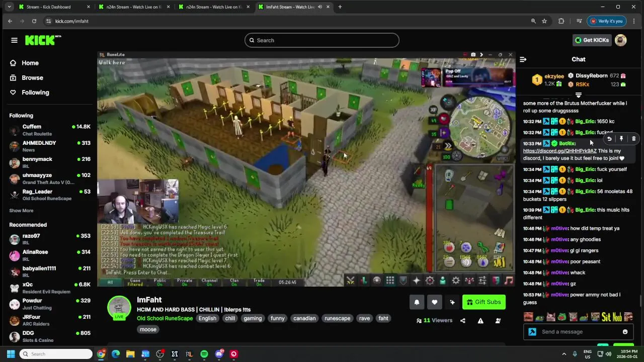The width and height of the screenshot is (644, 362).
Task: Reload the page
Action: (x=34, y=21)
